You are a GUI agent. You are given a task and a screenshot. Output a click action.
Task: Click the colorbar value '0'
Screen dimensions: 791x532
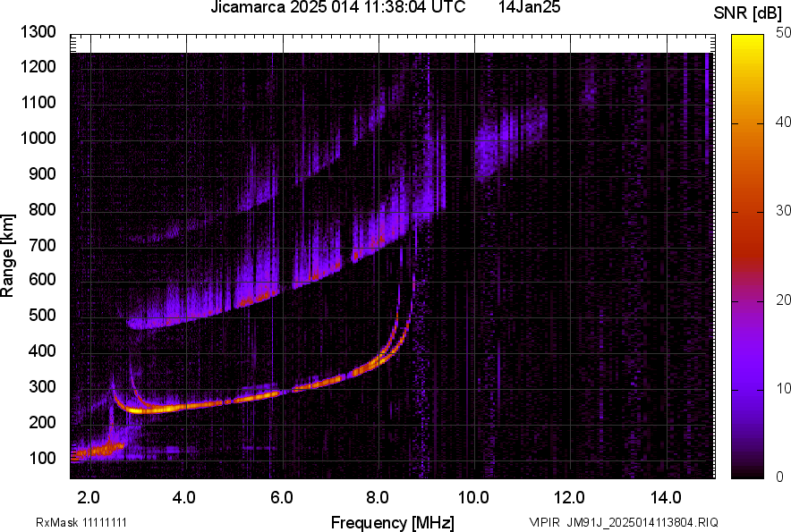pos(780,477)
